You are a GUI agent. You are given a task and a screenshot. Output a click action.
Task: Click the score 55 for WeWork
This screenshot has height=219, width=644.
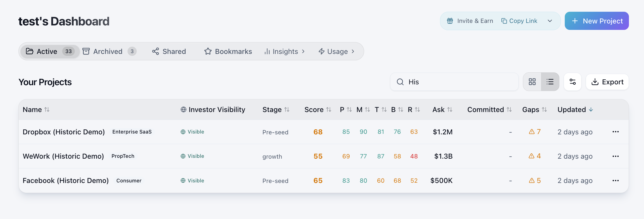coord(318,156)
